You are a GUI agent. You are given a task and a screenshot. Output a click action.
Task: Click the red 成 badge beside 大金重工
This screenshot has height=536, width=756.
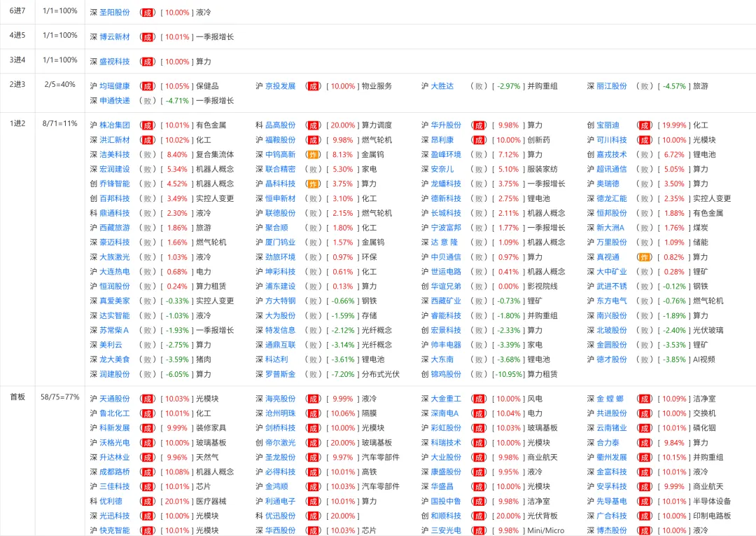pyautogui.click(x=479, y=399)
